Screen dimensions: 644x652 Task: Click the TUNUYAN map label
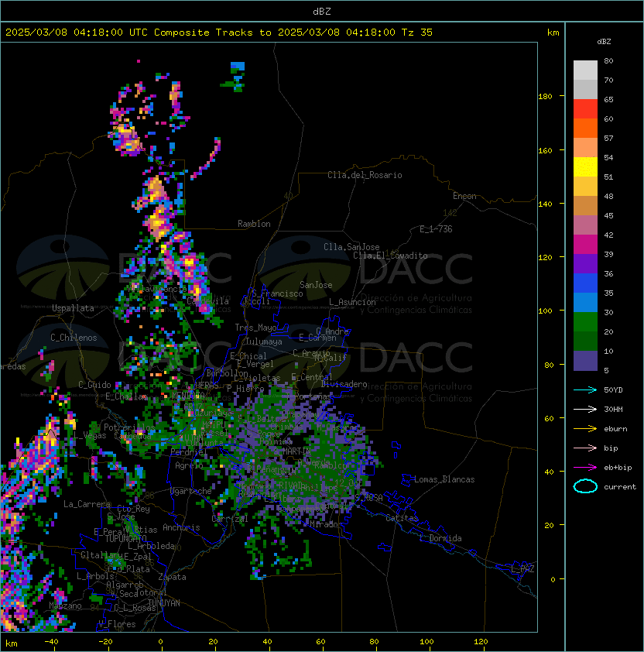click(x=164, y=603)
